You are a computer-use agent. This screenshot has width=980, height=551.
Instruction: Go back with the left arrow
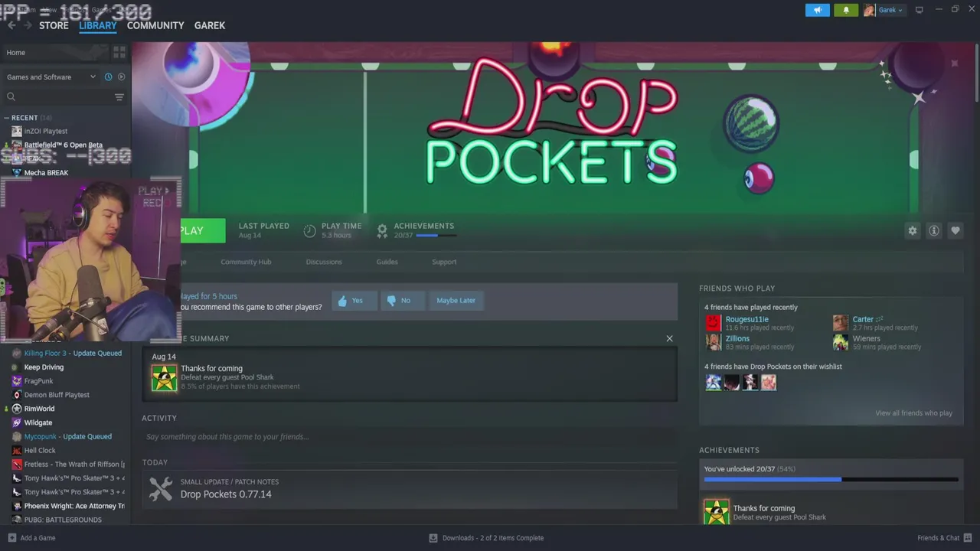(x=11, y=25)
